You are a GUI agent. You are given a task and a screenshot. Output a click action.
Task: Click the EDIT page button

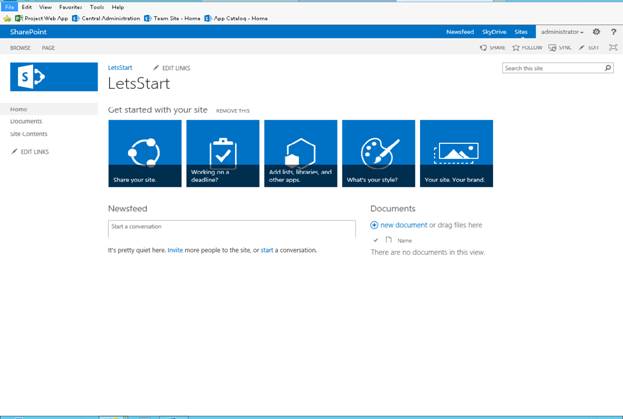tap(588, 48)
